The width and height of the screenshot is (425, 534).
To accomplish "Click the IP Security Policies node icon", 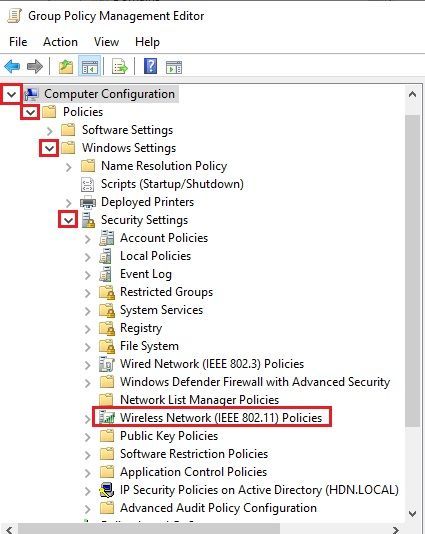I will [x=107, y=490].
